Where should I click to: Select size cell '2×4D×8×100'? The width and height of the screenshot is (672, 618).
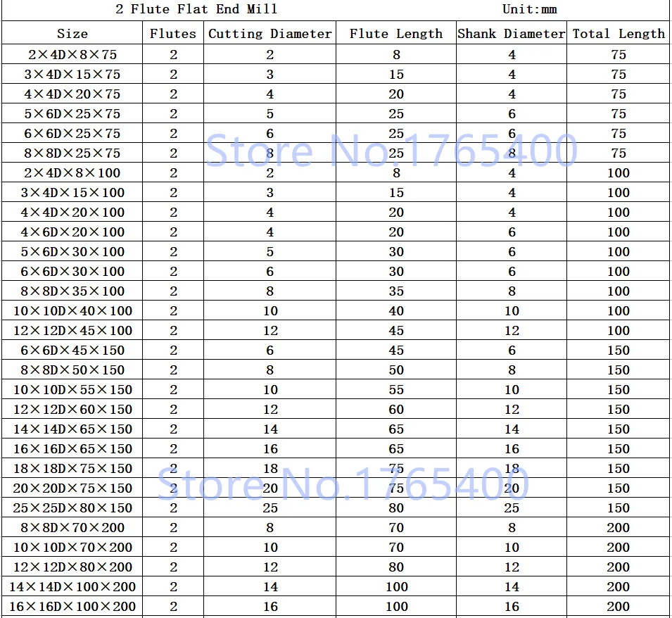click(x=72, y=172)
